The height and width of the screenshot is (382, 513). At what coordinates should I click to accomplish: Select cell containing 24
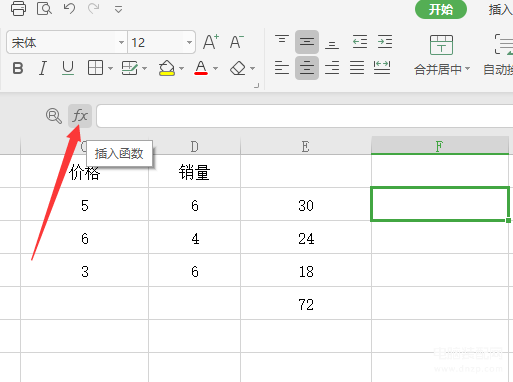[306, 237]
